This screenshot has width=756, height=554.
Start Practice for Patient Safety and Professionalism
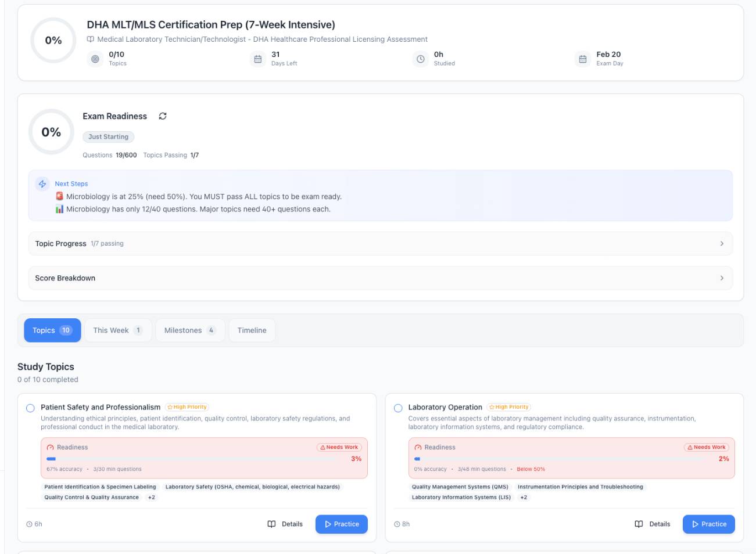point(342,524)
